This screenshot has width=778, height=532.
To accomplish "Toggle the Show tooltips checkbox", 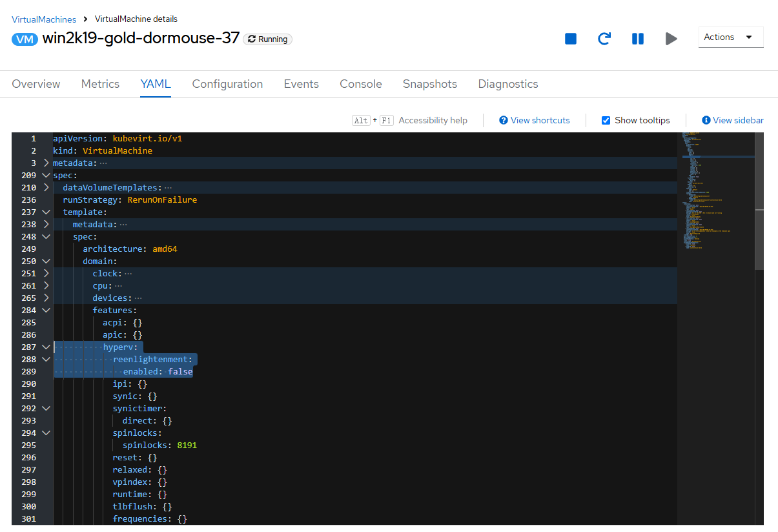I will coord(606,120).
